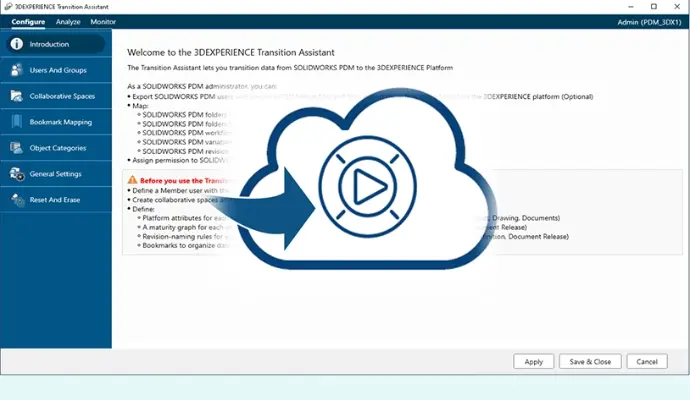This screenshot has height=400, width=690.
Task: Click the Admin (PDM_3DX1) user label
Action: (649, 22)
